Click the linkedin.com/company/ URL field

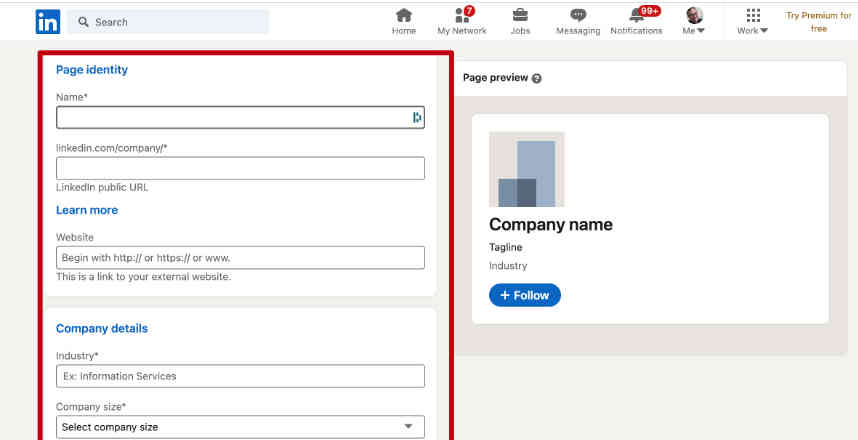point(240,169)
